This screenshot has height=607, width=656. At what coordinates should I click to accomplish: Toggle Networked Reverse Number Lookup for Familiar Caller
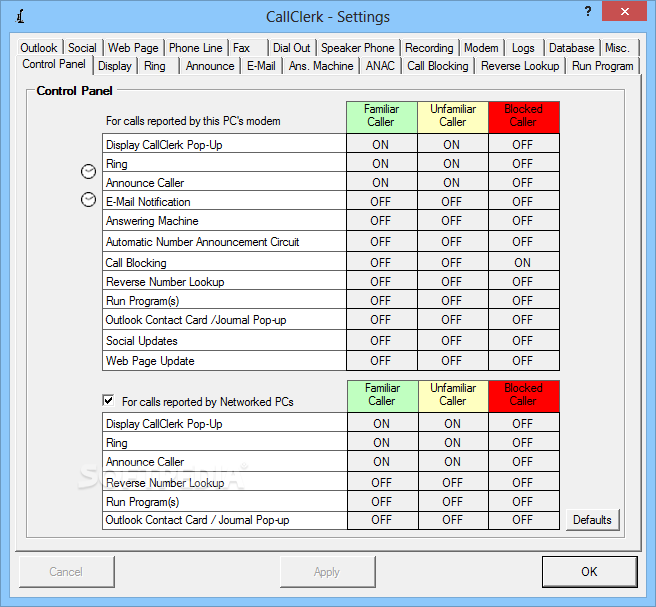click(382, 482)
